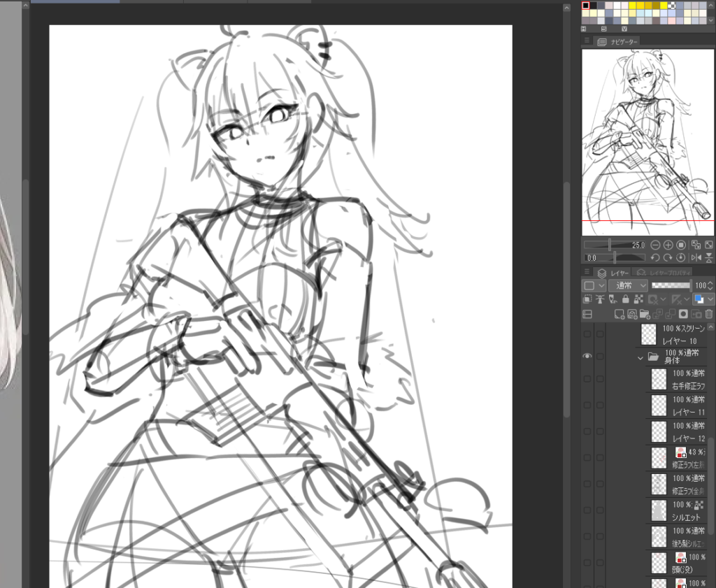
Task: Switch to the レイヤープロパティ tab
Action: [x=669, y=272]
